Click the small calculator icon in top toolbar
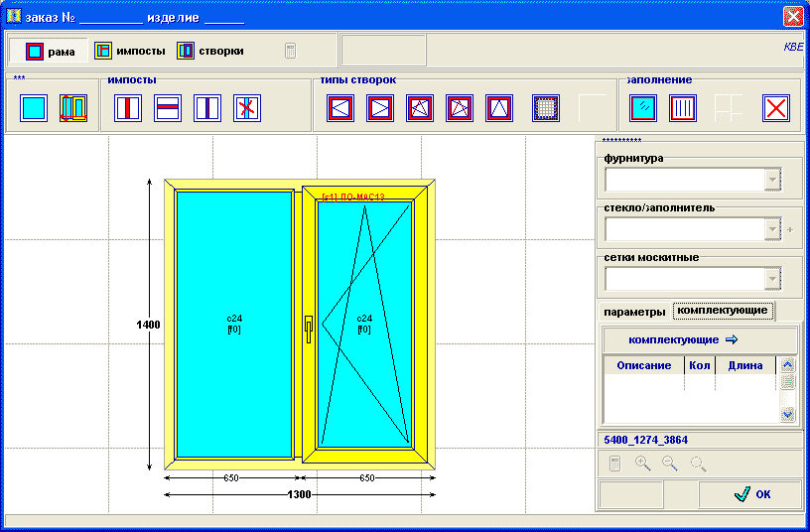 click(x=290, y=51)
